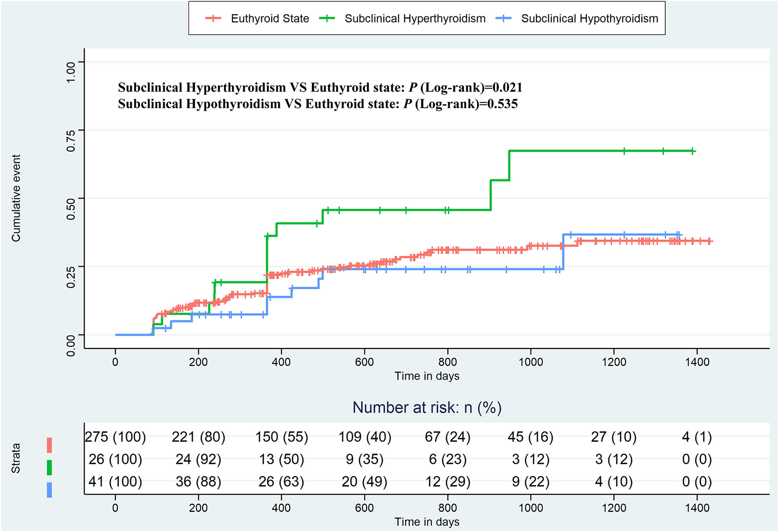779x532 pixels.
Task: Click the green Subclinical Hyperthyroidism legend marker
Action: pyautogui.click(x=327, y=18)
